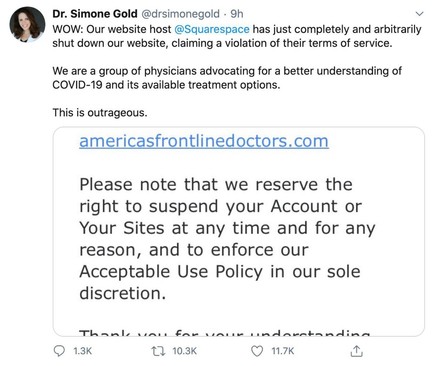
Task: Expand the tweet options chevron at top right
Action: pyautogui.click(x=420, y=14)
